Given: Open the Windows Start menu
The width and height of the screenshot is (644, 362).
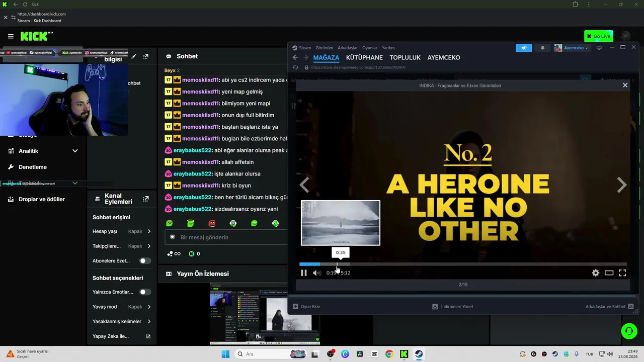Looking at the screenshot, I should point(225,354).
